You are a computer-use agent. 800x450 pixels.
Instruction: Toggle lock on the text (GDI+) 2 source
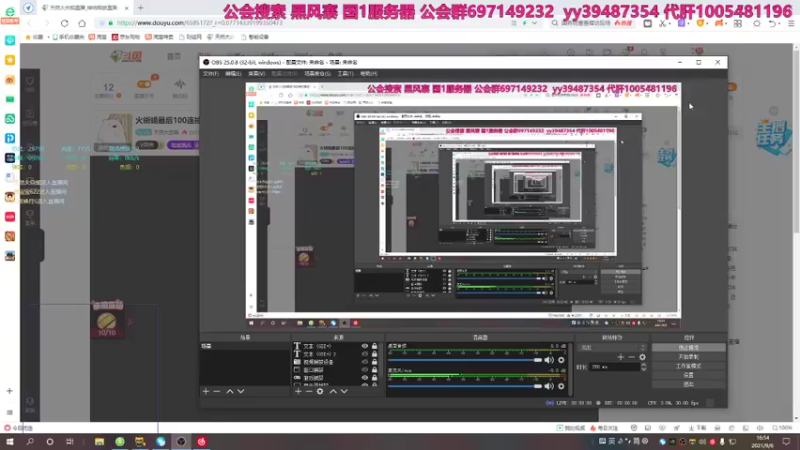(x=374, y=354)
